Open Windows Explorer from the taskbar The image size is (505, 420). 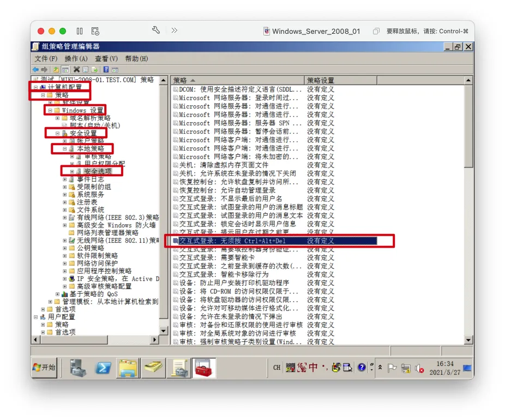point(128,368)
